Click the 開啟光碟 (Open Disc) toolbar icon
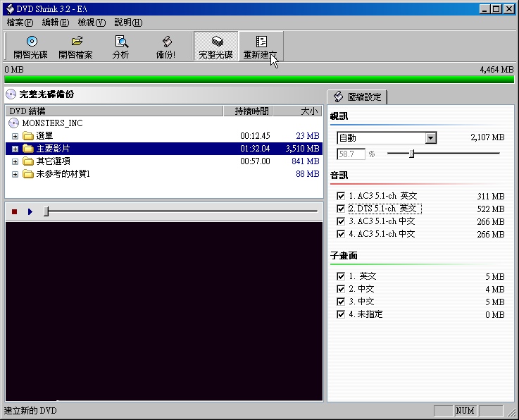Image resolution: width=519 pixels, height=420 pixels. tap(32, 42)
